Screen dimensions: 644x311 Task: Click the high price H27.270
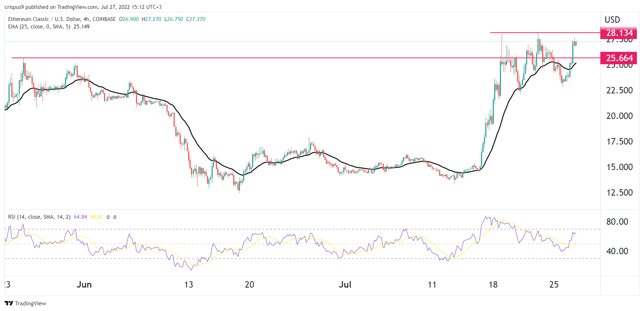coord(152,19)
